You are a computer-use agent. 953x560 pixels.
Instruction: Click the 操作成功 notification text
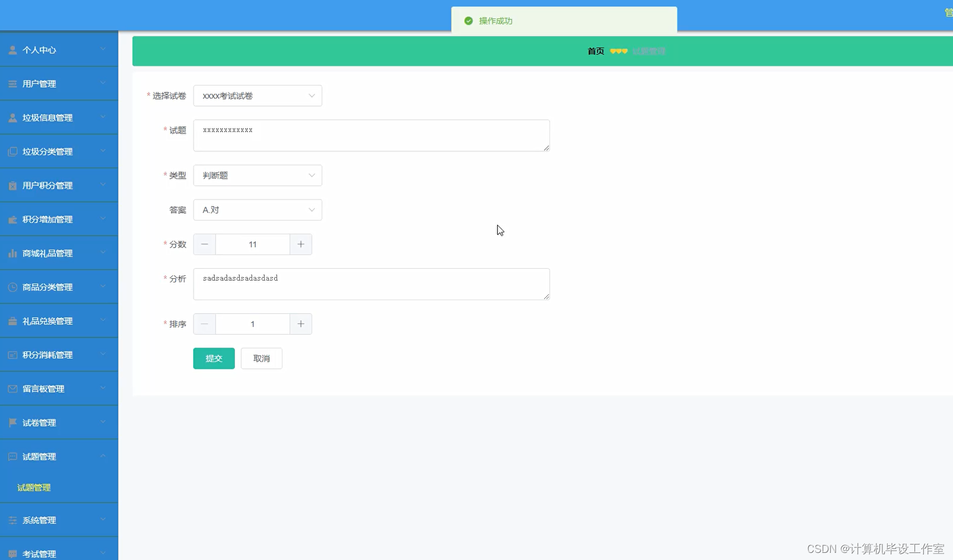[495, 21]
